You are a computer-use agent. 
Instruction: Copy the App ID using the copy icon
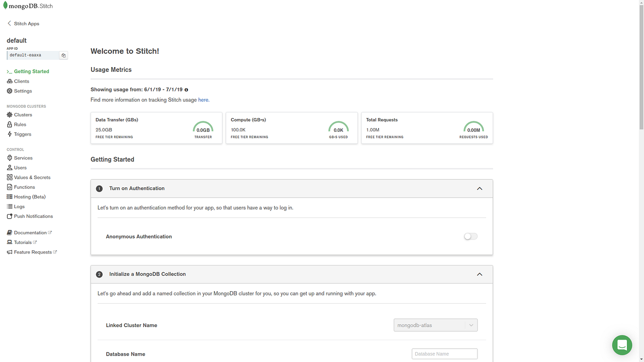pos(63,55)
